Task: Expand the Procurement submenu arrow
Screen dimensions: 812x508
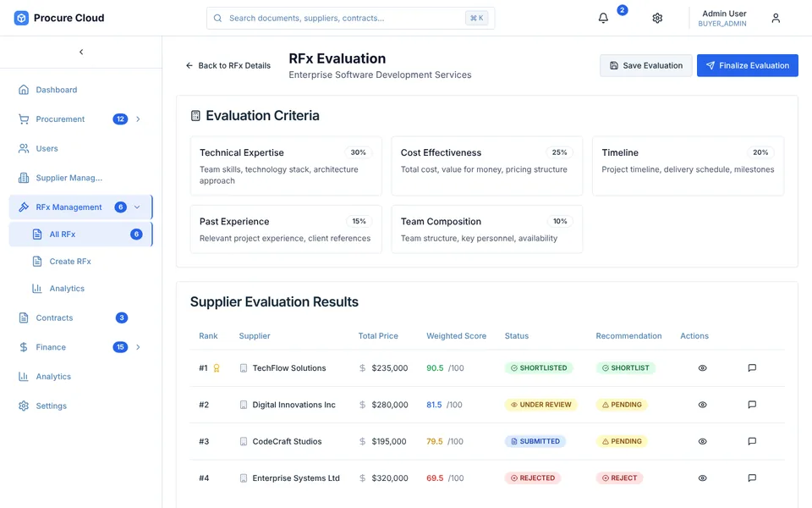Action: pos(138,119)
